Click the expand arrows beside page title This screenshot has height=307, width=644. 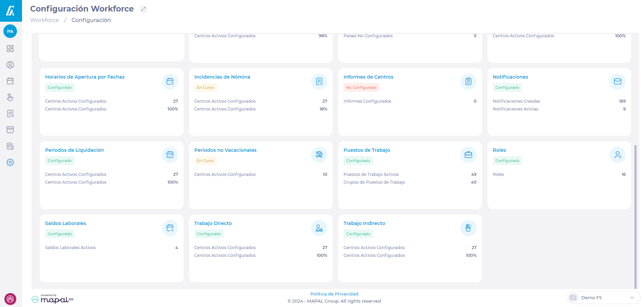pyautogui.click(x=143, y=9)
